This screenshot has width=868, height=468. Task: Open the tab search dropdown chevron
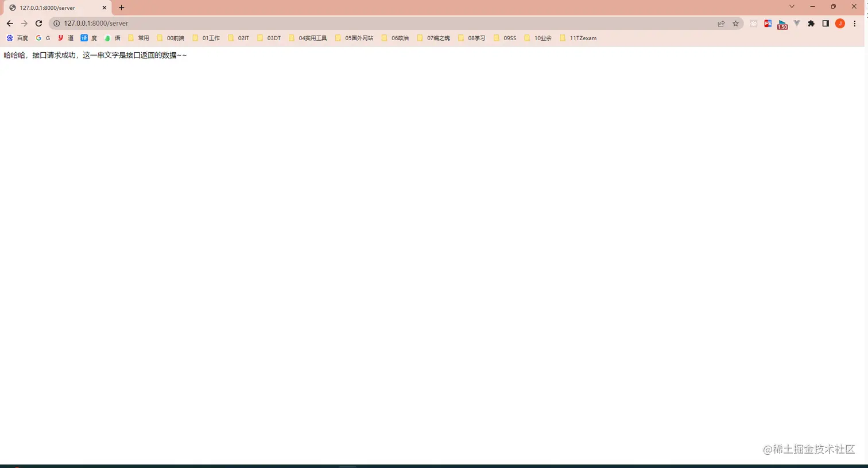[792, 6]
